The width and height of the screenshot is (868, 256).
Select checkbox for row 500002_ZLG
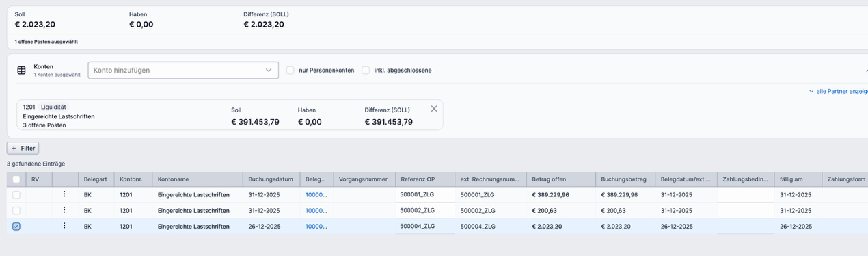point(16,211)
